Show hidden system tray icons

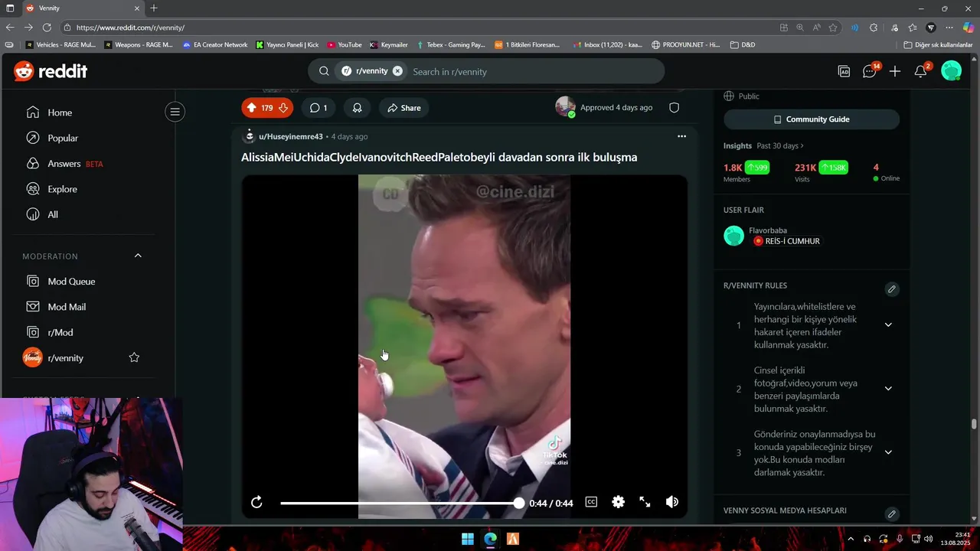tap(850, 539)
